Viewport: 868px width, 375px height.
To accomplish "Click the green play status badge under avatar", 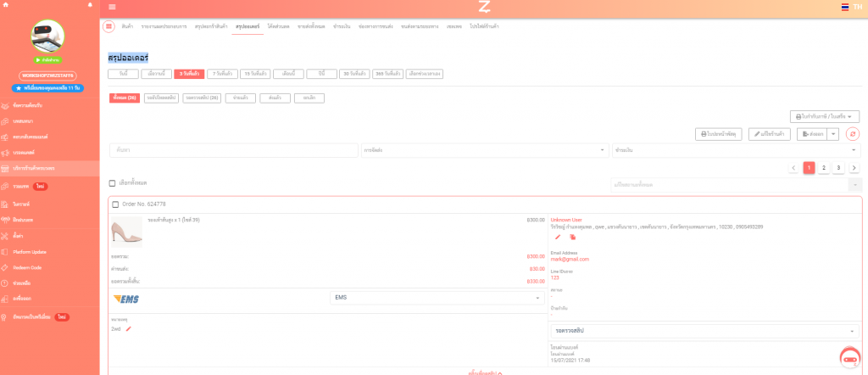I will pos(47,60).
